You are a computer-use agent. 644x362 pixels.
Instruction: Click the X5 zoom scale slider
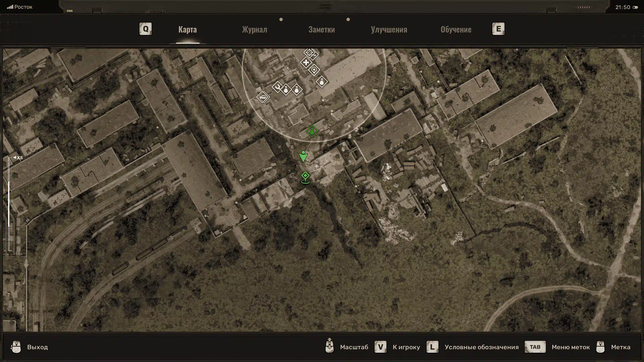[x=10, y=203]
